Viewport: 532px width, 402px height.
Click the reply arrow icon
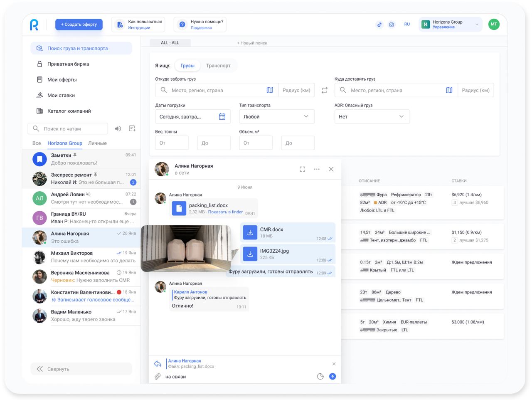tap(158, 364)
